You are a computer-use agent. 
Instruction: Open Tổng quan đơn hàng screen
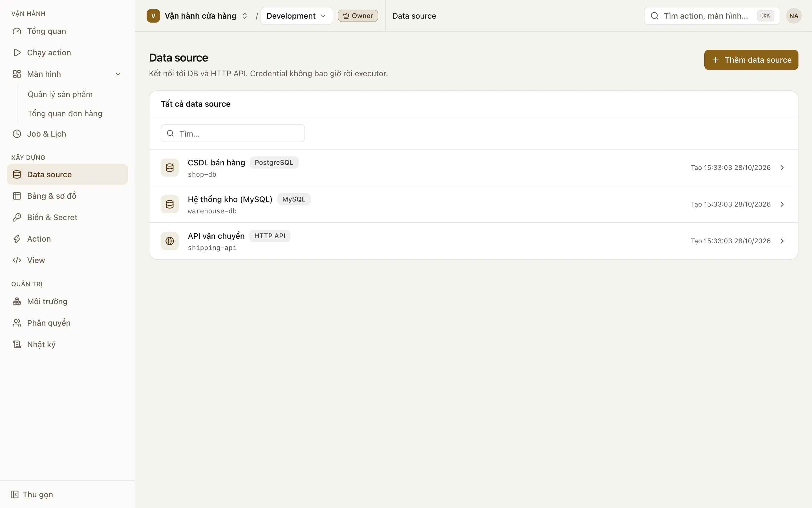(x=65, y=113)
